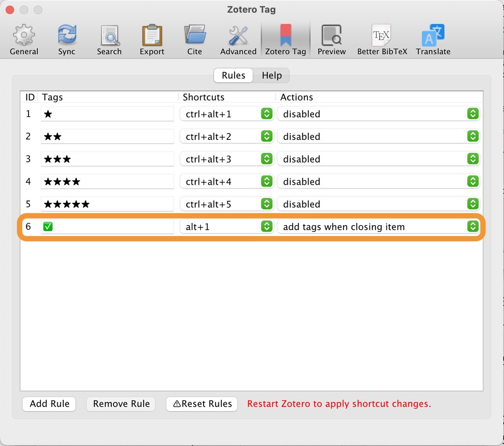
Task: Open the Better BibTeX preferences pane
Action: (x=382, y=41)
